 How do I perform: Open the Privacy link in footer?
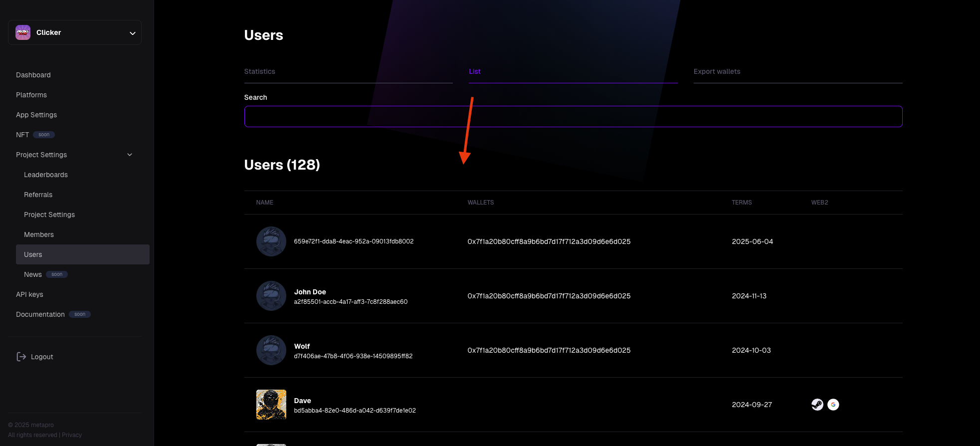coord(72,435)
